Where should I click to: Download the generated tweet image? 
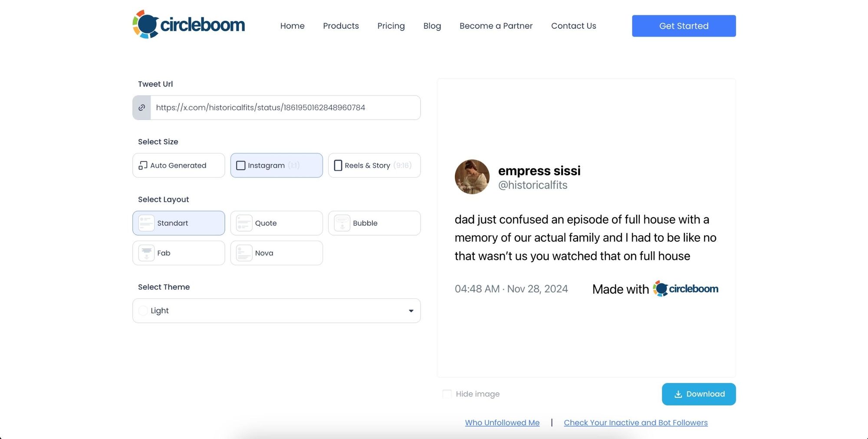(x=699, y=394)
